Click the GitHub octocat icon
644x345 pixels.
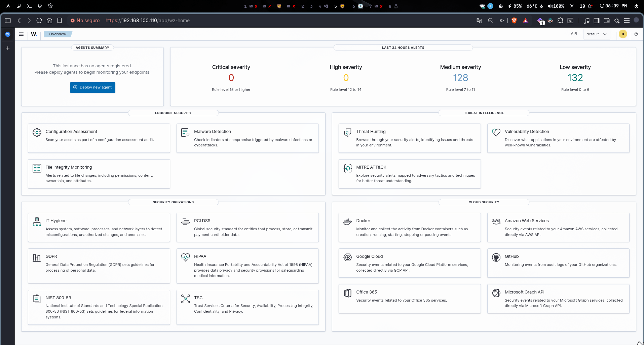pyautogui.click(x=496, y=257)
